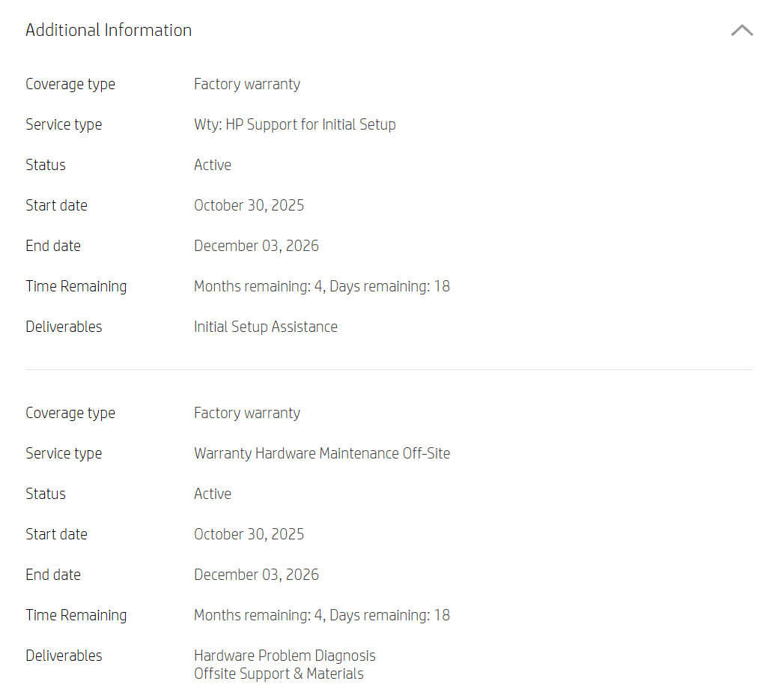The height and width of the screenshot is (693, 784).
Task: Click the Initial Setup Assistance deliverable
Action: (266, 327)
